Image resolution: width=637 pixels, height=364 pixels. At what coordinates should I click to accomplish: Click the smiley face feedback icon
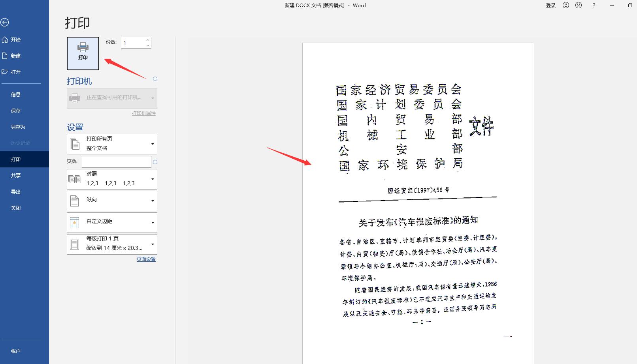coord(566,5)
